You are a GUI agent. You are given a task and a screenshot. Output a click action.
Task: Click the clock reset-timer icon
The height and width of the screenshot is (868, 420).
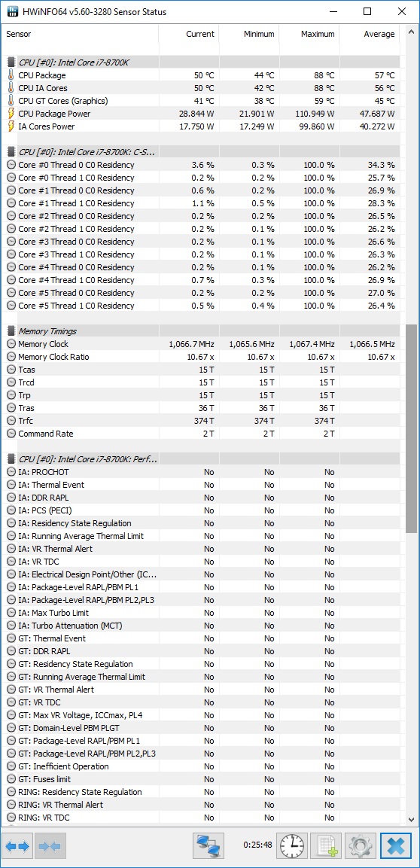coord(291,846)
